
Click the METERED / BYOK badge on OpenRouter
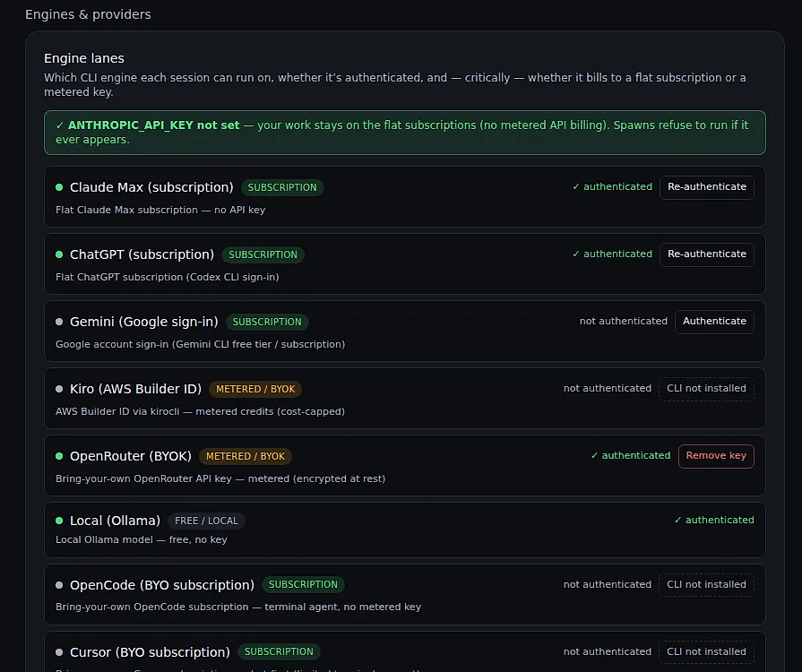(245, 456)
